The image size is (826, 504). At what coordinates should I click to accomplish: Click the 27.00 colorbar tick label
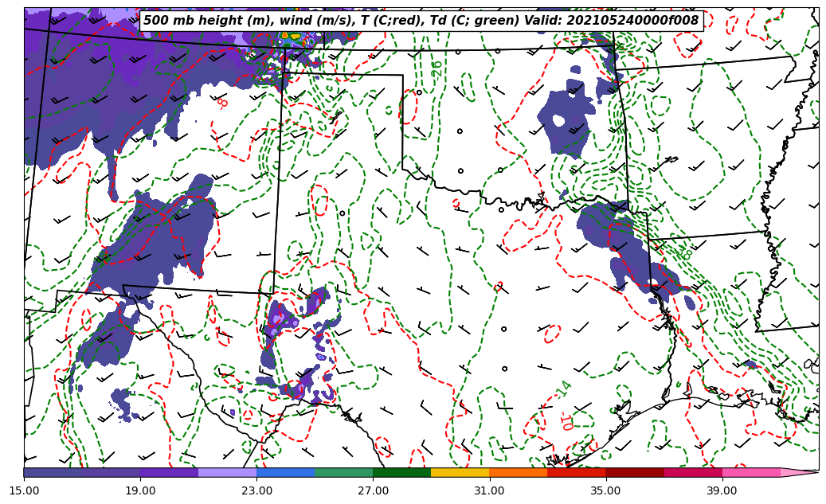[373, 490]
